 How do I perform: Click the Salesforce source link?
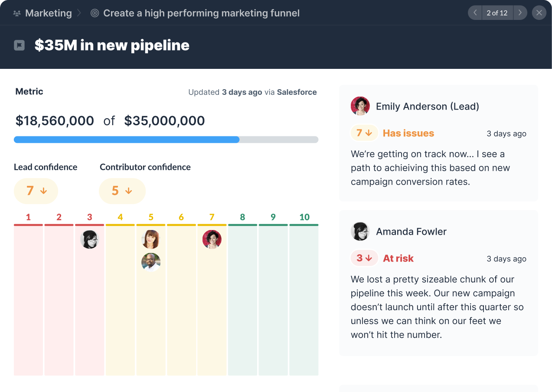pos(297,92)
